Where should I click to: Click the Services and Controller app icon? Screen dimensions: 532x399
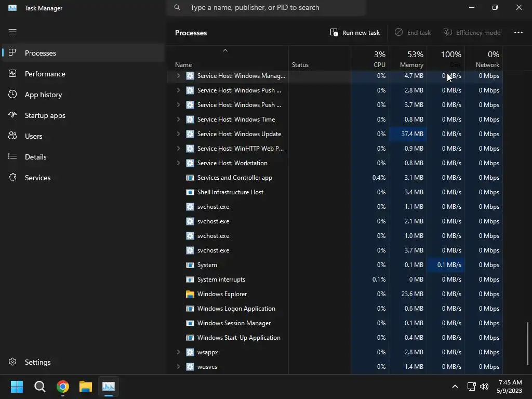190,178
